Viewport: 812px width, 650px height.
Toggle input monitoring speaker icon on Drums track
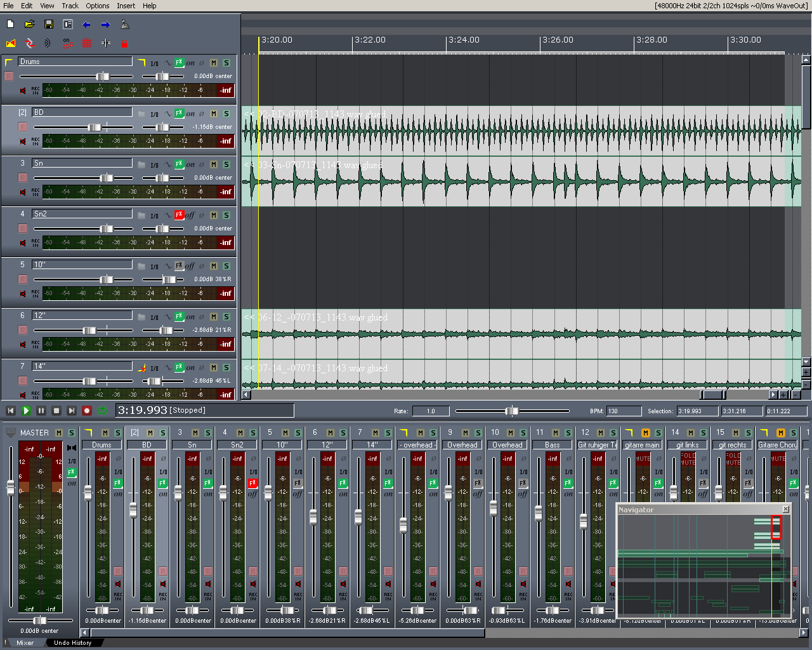(x=23, y=91)
